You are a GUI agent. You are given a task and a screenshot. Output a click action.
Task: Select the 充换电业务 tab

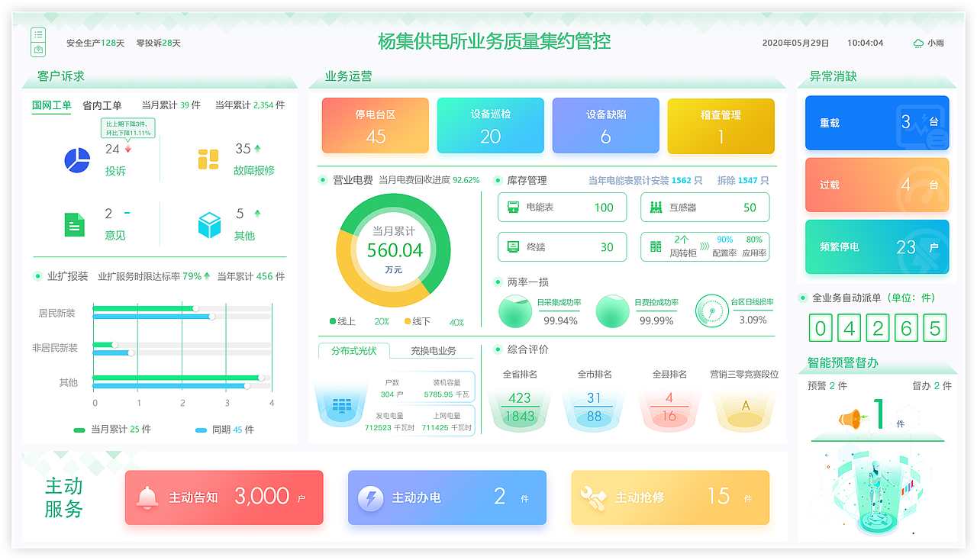point(434,351)
